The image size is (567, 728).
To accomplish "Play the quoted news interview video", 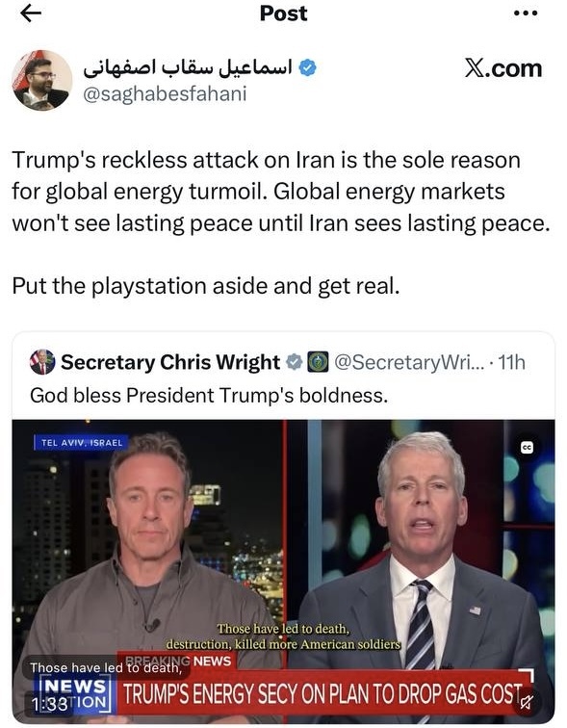I will [x=283, y=571].
